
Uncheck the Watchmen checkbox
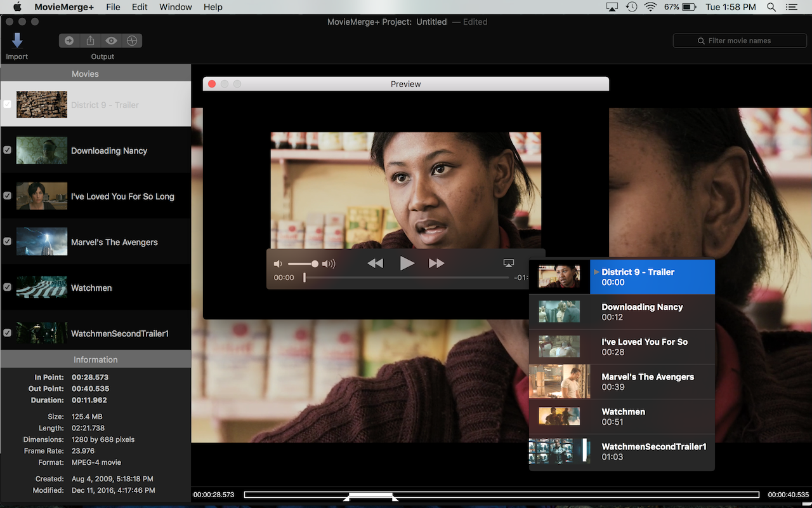pyautogui.click(x=8, y=288)
